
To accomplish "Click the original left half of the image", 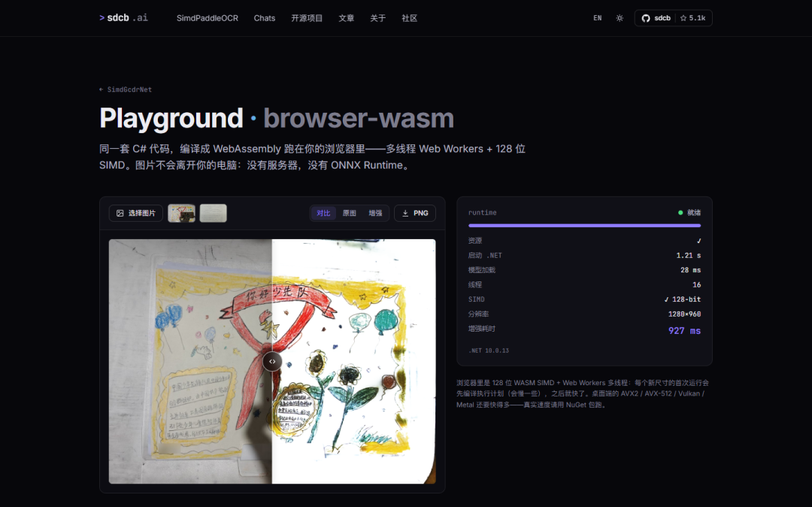I will [190, 362].
